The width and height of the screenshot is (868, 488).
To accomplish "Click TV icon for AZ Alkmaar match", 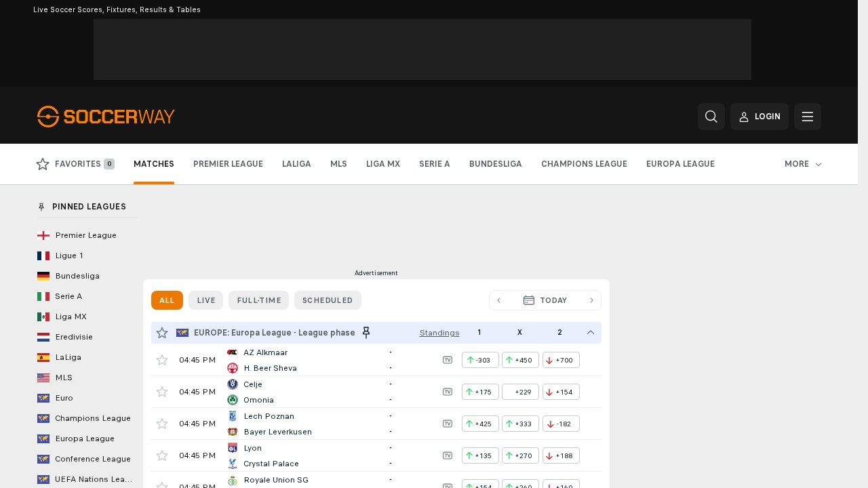I will pos(448,360).
